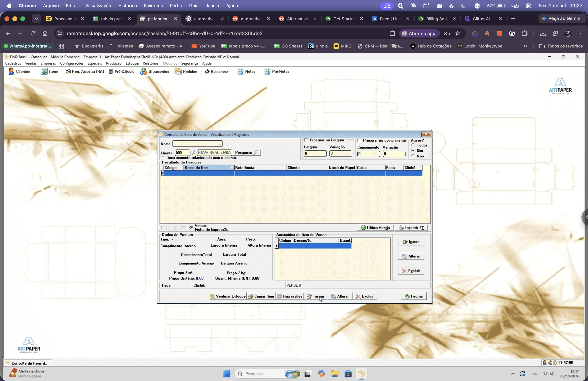588x381 pixels.
Task: Enable Procurar na Largura checkbox
Action: point(306,140)
